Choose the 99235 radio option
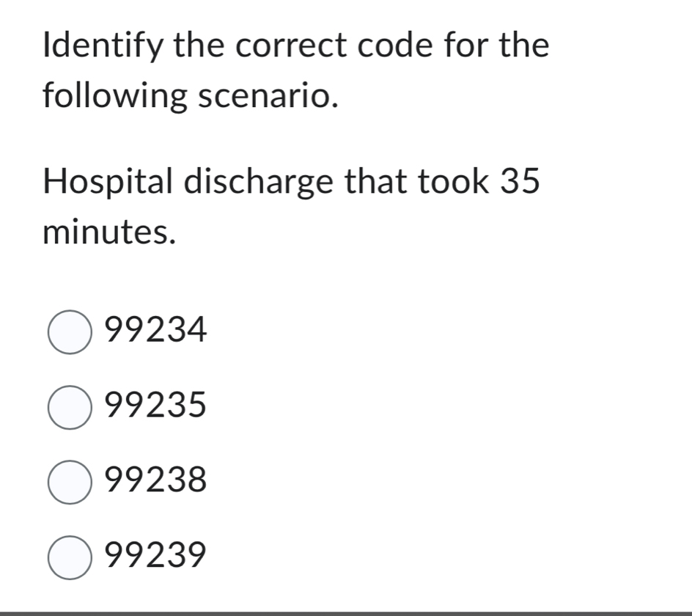Screen dimensions: 692x616 coord(70,406)
